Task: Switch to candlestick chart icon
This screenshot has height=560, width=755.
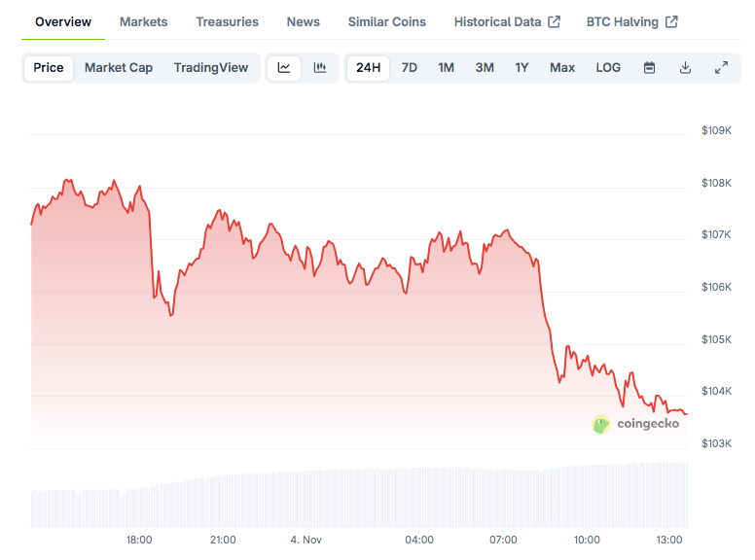Action: point(319,68)
